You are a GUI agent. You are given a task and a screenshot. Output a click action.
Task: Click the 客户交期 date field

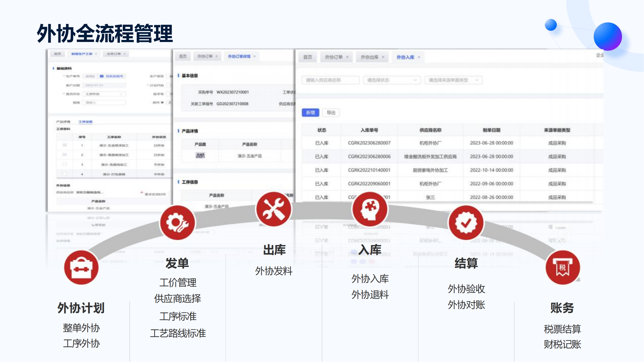(104, 85)
